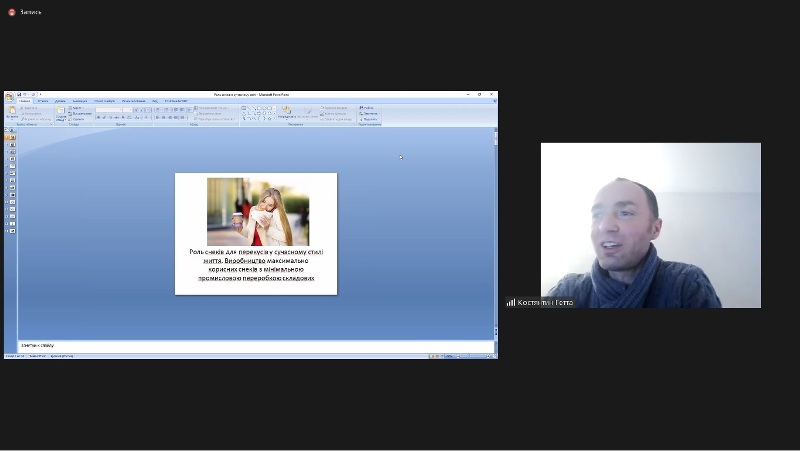The height and width of the screenshot is (452, 800).
Task: Select slide 2 thumbnail in slides panel
Action: pyautogui.click(x=12, y=144)
